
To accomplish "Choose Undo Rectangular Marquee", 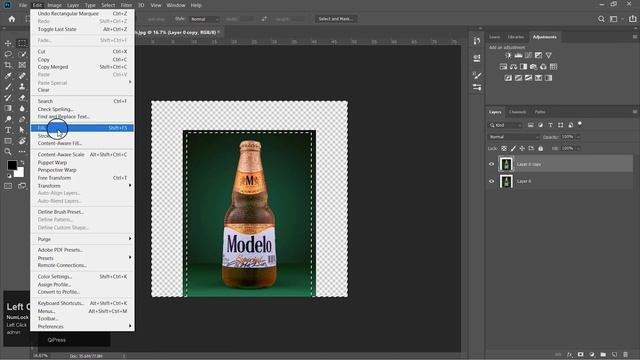I will pyautogui.click(x=82, y=13).
